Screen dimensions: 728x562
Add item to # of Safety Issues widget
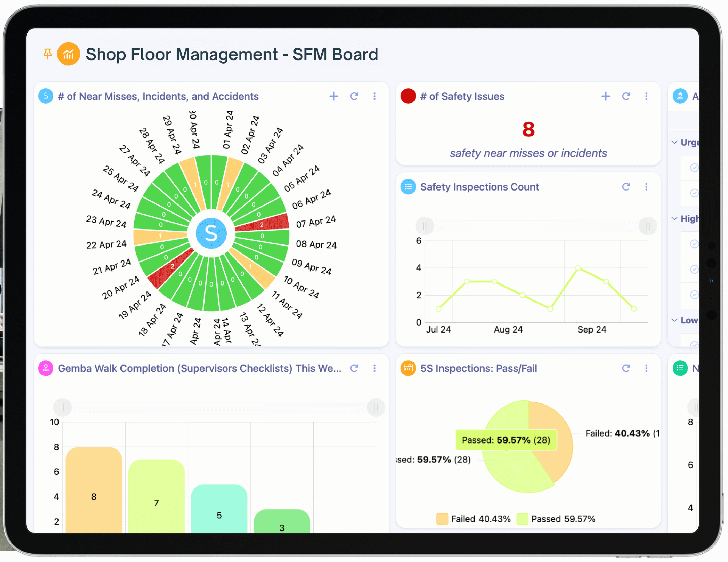[x=606, y=96]
